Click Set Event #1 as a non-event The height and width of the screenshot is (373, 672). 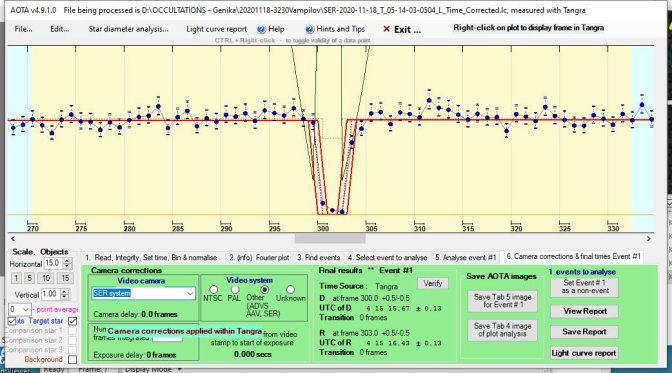585,287
